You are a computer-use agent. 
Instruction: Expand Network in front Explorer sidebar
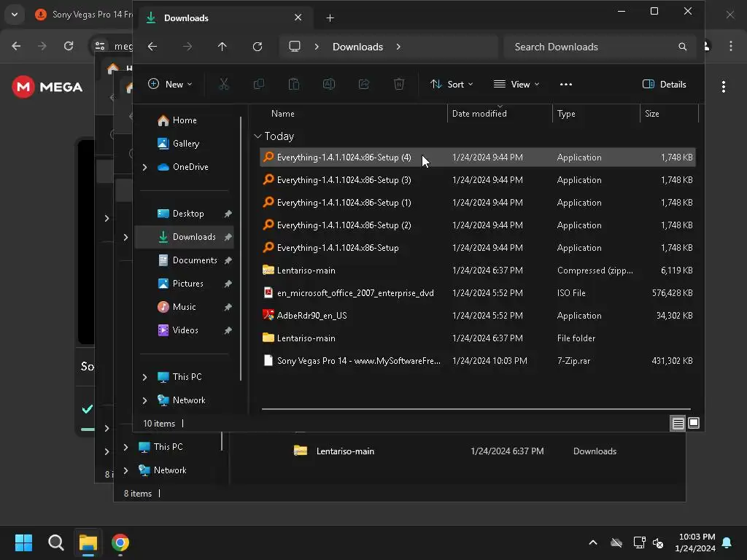point(145,400)
